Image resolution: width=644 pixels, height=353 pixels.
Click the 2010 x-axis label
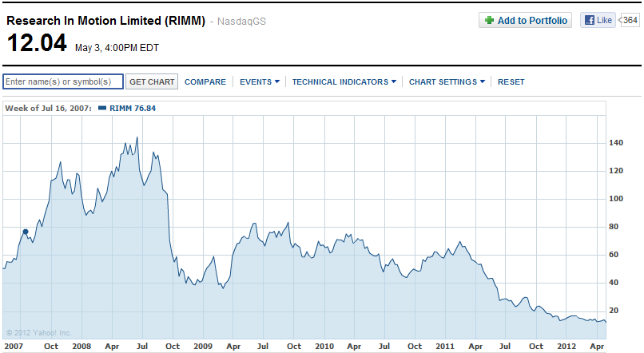click(324, 346)
